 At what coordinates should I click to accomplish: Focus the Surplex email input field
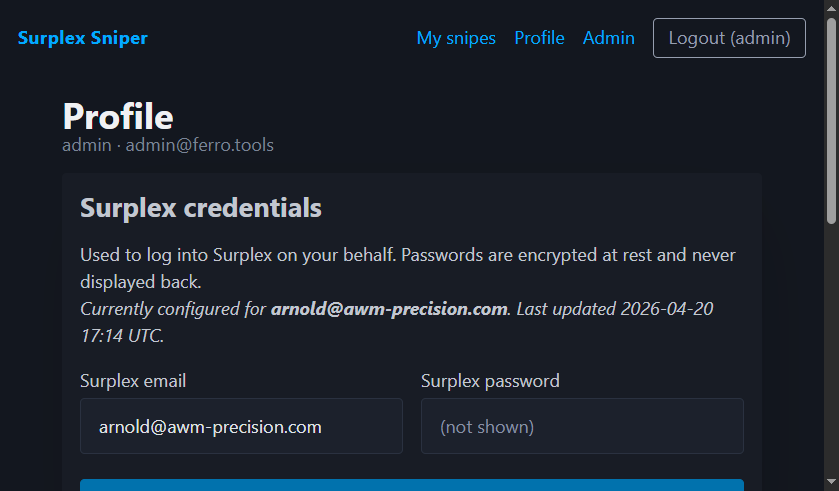[241, 426]
